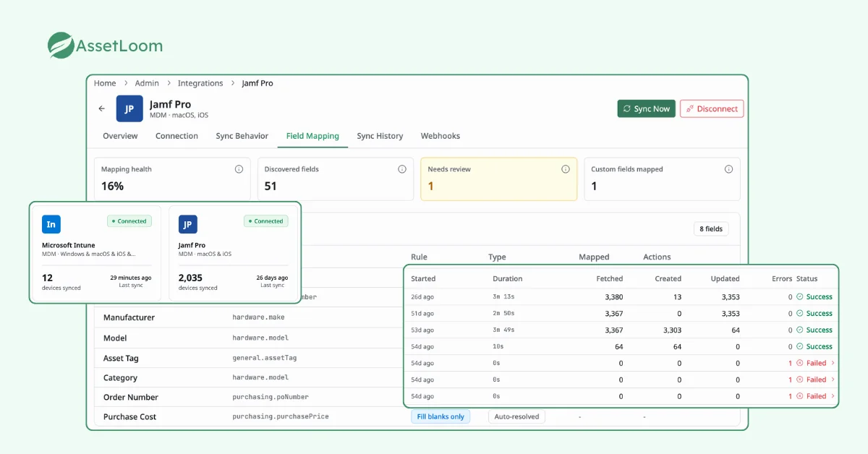868x454 pixels.
Task: Select the Field Mapping tab
Action: [312, 136]
